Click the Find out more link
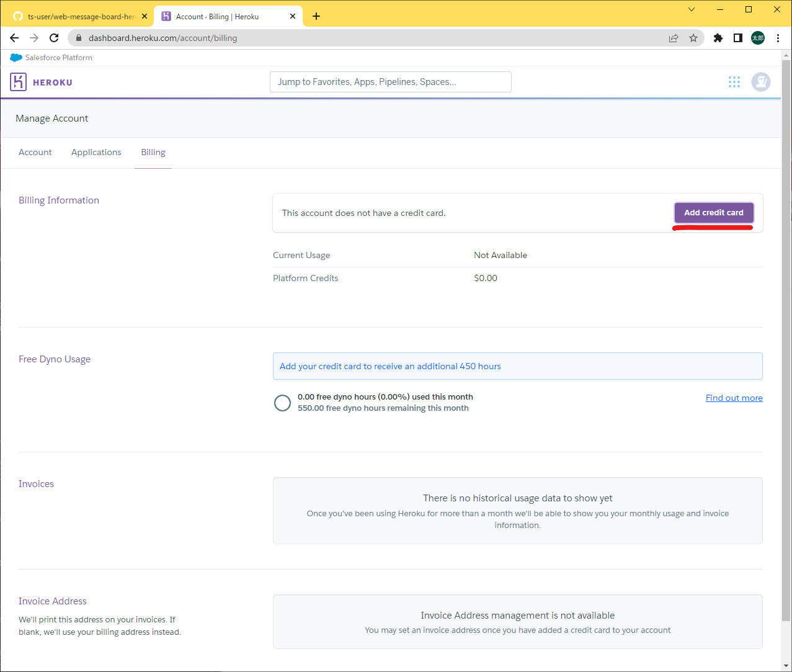 734,398
